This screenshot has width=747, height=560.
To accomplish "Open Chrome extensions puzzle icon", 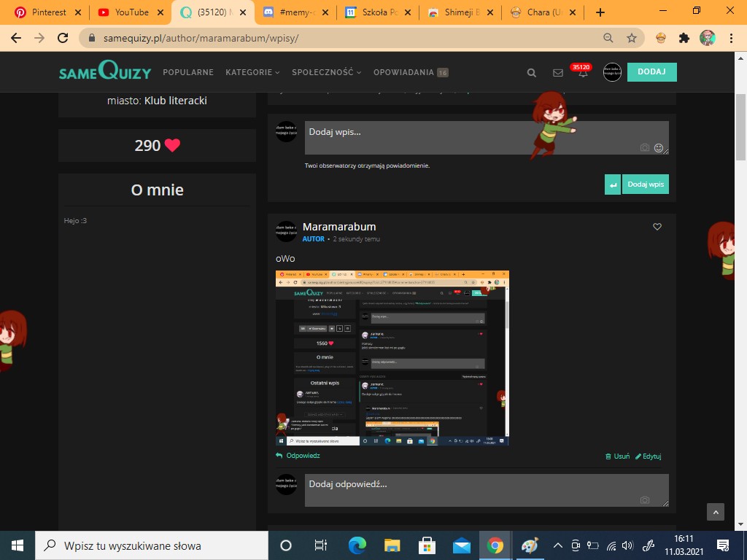I will click(684, 38).
